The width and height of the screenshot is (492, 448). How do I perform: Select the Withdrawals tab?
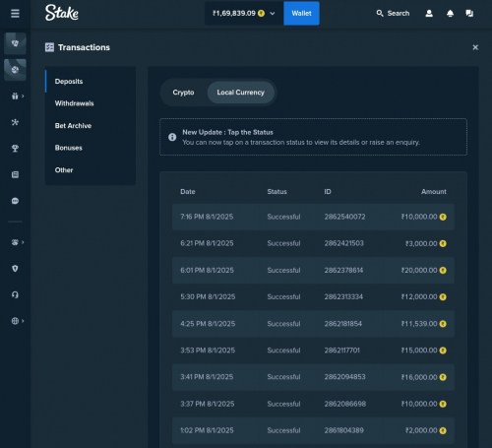coord(91,103)
